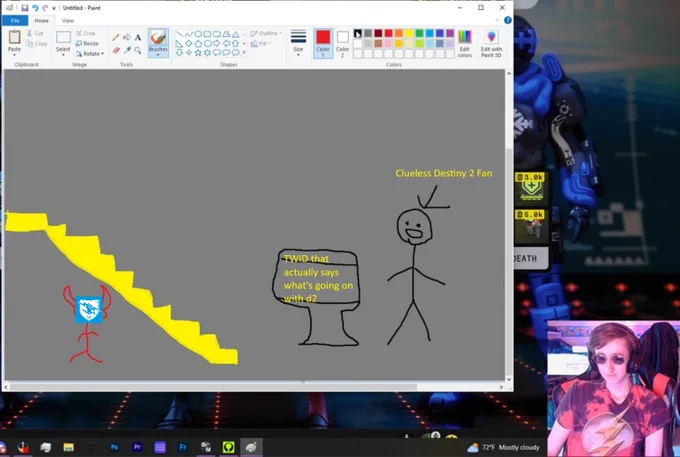680x457 pixels.
Task: Pick the purple color swatch
Action: click(x=450, y=33)
